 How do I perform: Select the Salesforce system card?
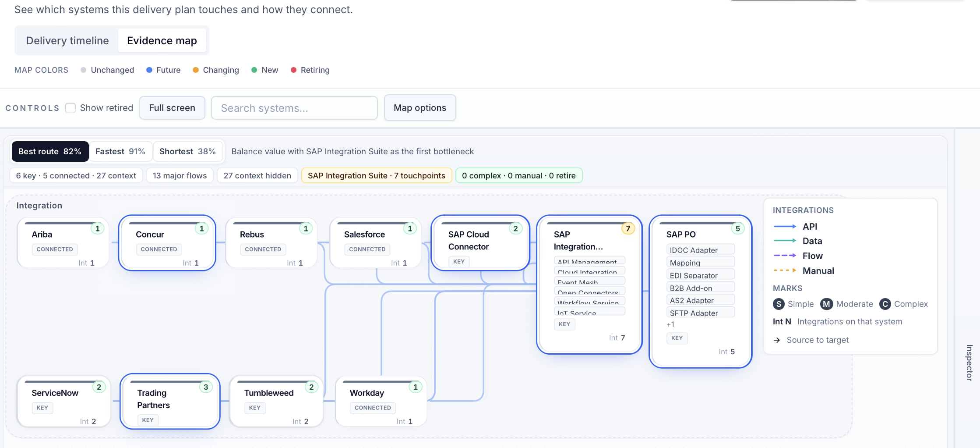(x=376, y=243)
